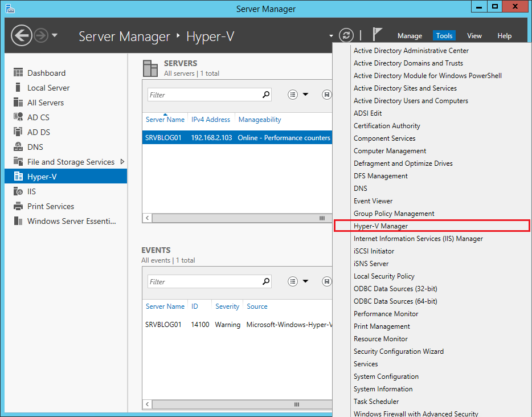
Task: Open the Tools menu
Action: (x=444, y=35)
